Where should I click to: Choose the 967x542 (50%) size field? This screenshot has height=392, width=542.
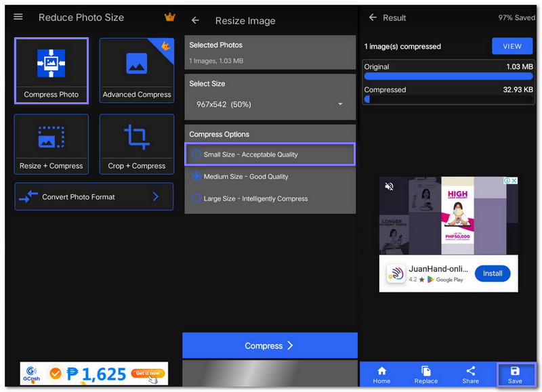(270, 104)
